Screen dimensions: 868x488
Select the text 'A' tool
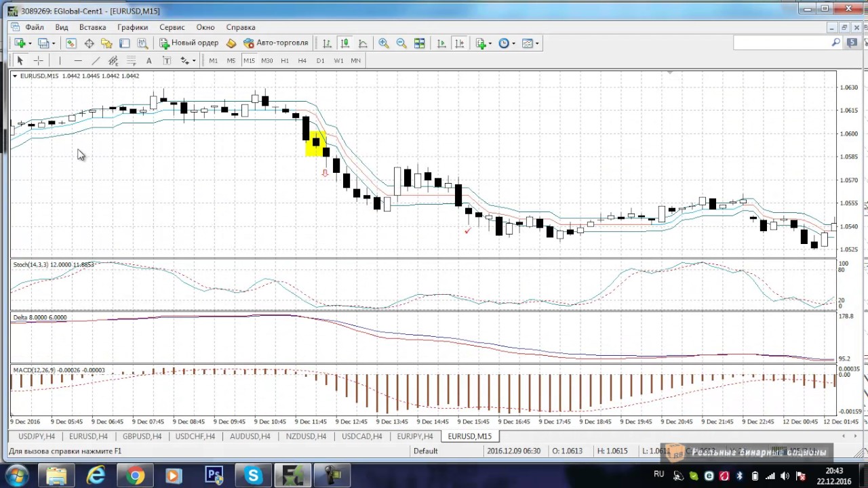coord(149,60)
